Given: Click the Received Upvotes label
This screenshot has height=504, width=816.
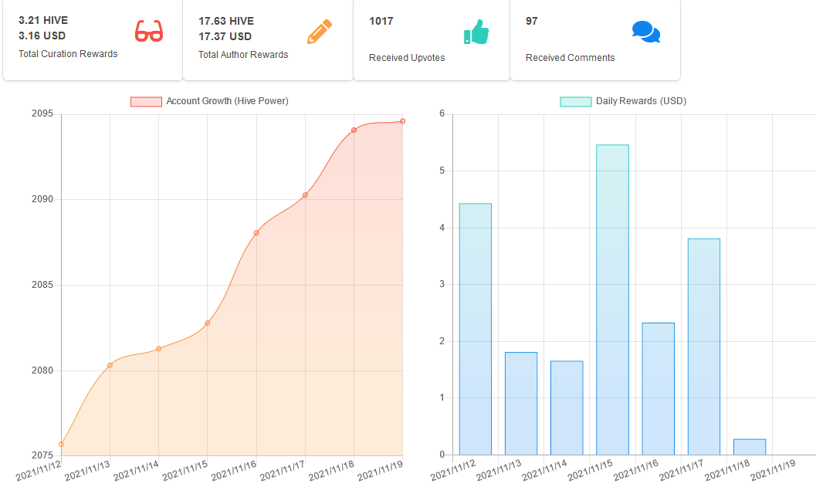Looking at the screenshot, I should click(x=407, y=58).
